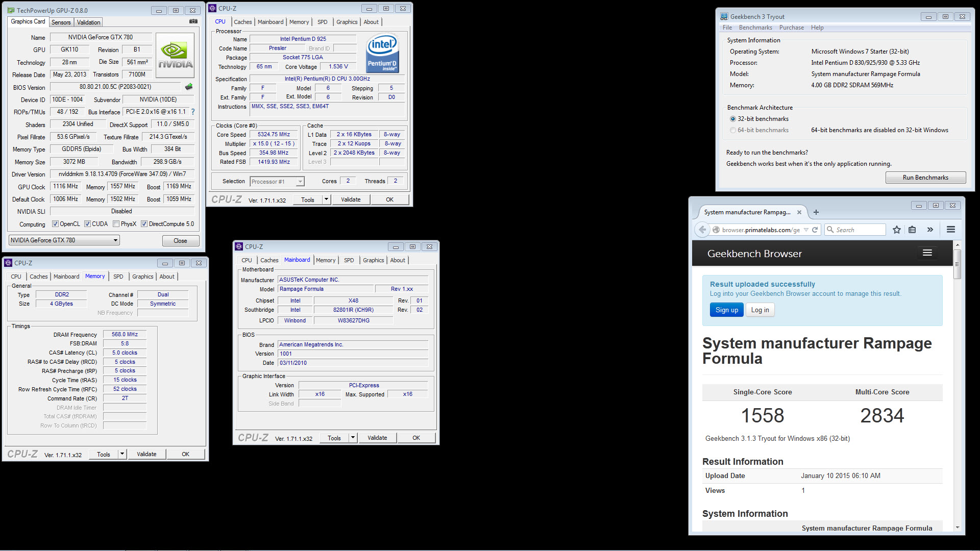Open Tools dropdown arrow in CPU-Z CPU window
Image resolution: width=980 pixels, height=551 pixels.
326,199
